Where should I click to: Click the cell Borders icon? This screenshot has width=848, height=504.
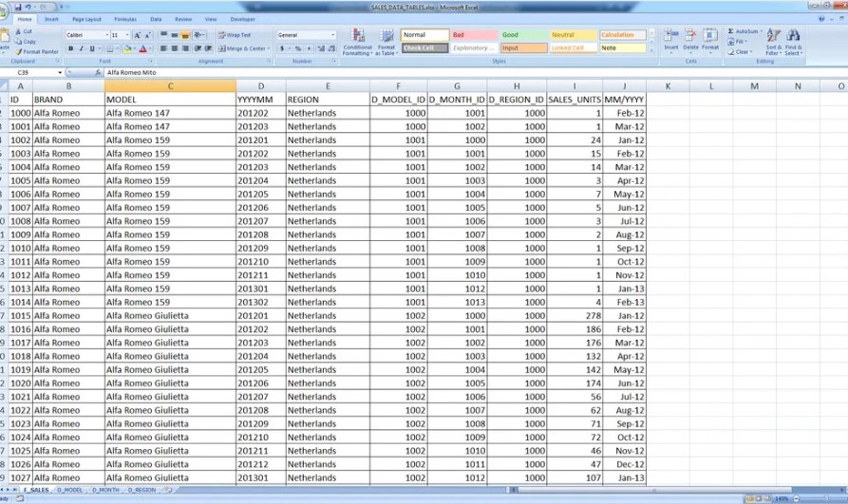110,48
